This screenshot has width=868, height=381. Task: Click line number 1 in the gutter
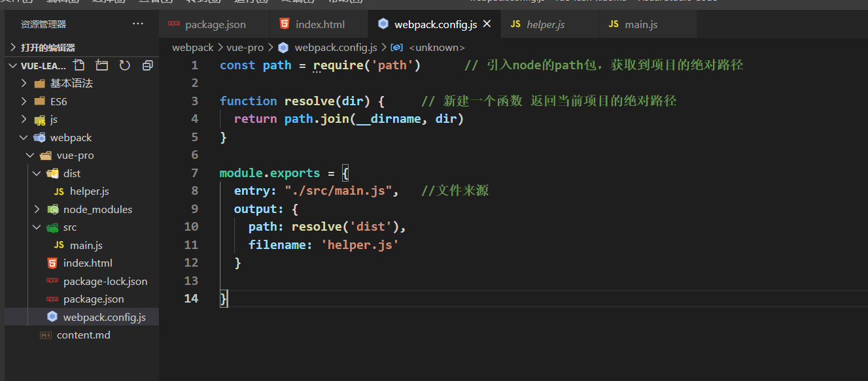click(x=194, y=65)
